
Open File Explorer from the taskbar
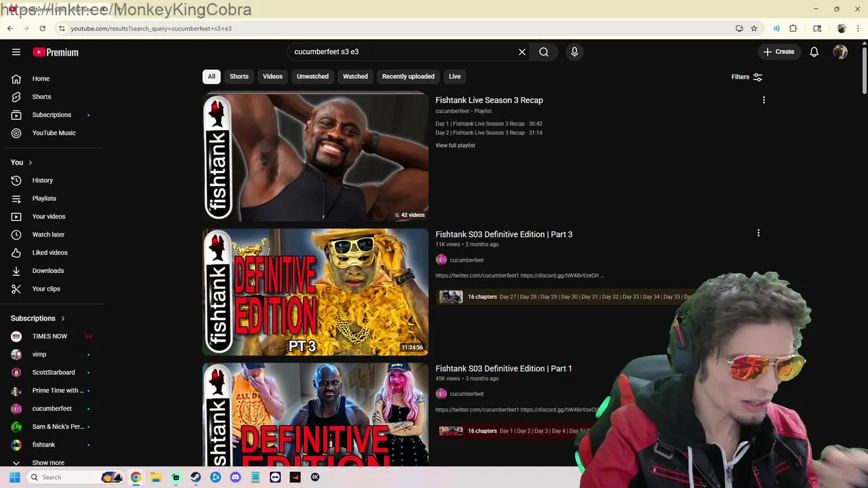[155, 477]
